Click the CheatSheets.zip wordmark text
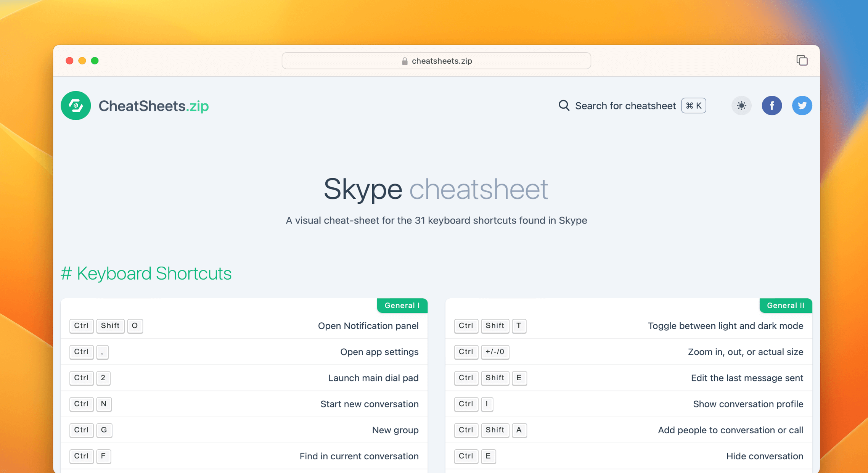 pos(153,106)
